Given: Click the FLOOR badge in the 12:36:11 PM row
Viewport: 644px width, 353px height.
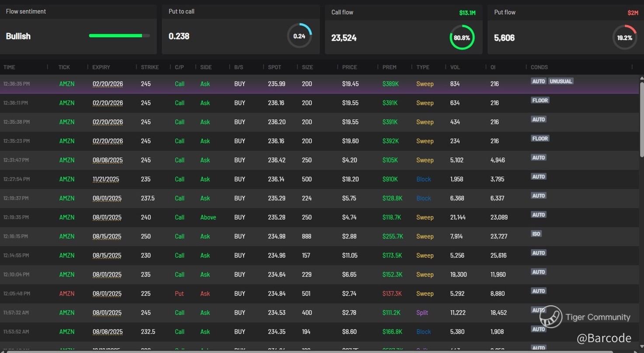Looking at the screenshot, I should (540, 100).
